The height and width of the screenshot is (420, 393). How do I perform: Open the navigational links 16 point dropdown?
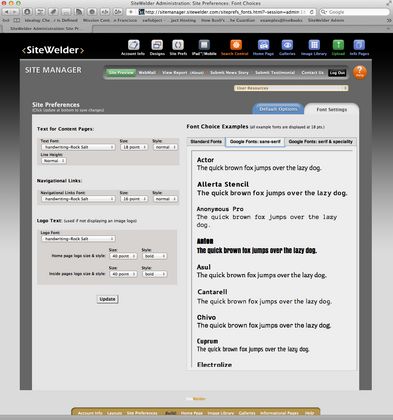(134, 199)
